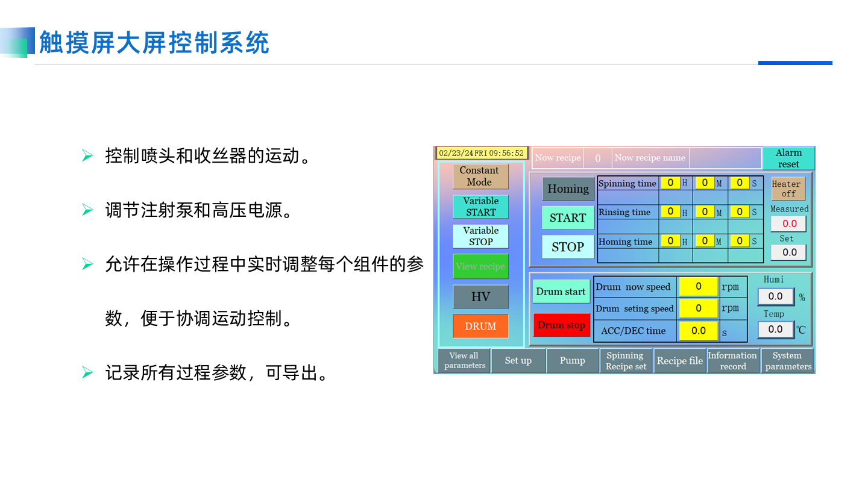Toggle the Heater off switch
Screen dimensions: 868x488
click(788, 189)
